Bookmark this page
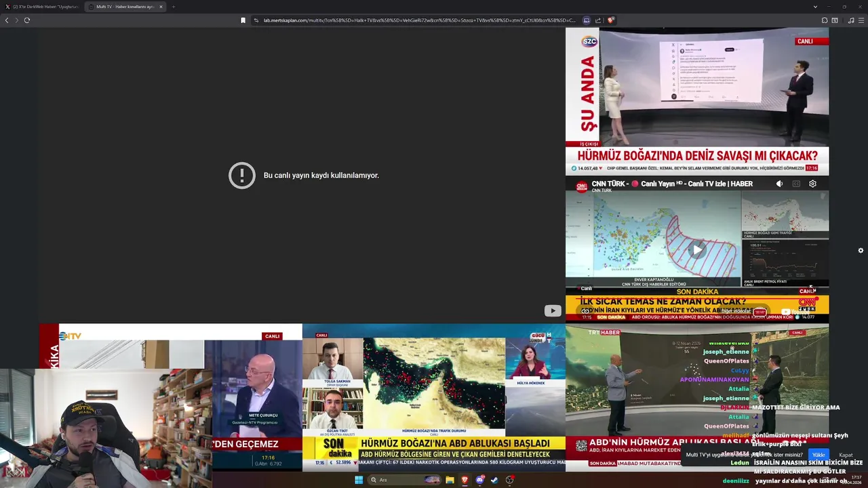 click(x=243, y=20)
